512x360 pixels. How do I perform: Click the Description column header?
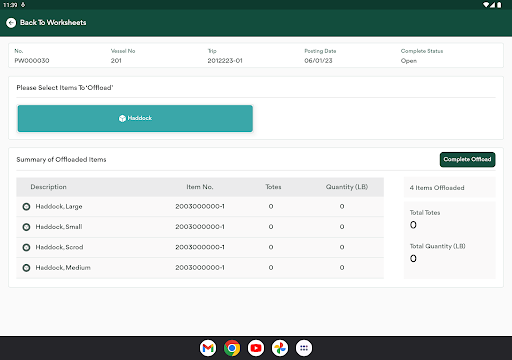coord(49,187)
